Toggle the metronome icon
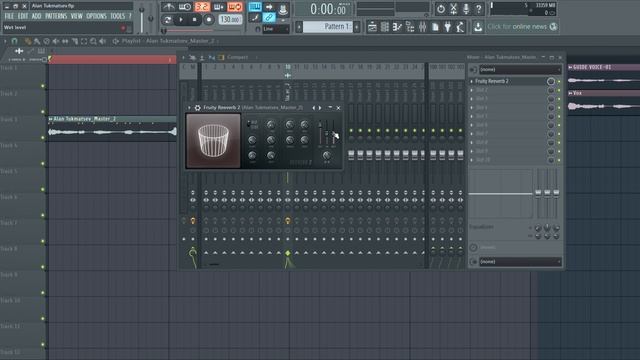Image resolution: width=640 pixels, height=360 pixels. [168, 7]
